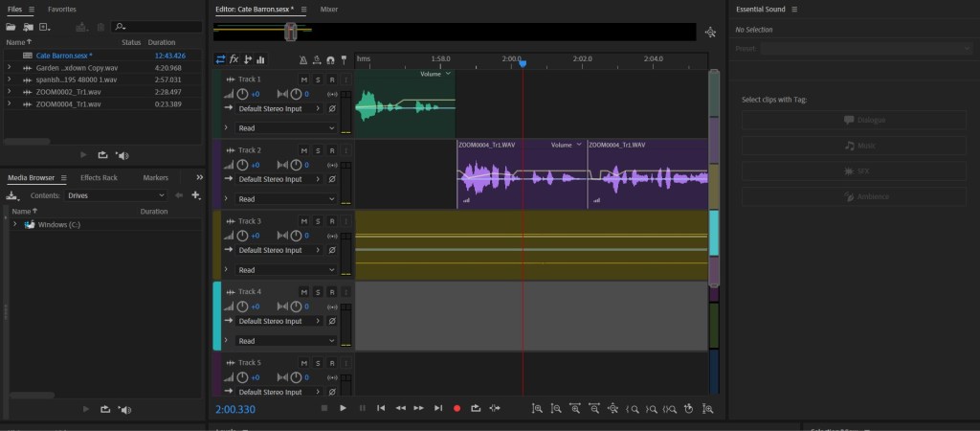The height and width of the screenshot is (431, 980).
Task: Click Move Playhead to Previous button
Action: (x=381, y=408)
